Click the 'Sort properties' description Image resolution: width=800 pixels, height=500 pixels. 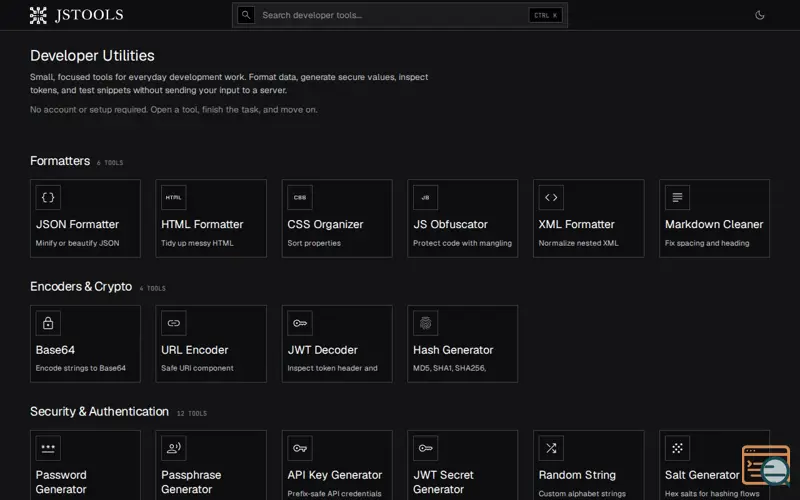(314, 243)
